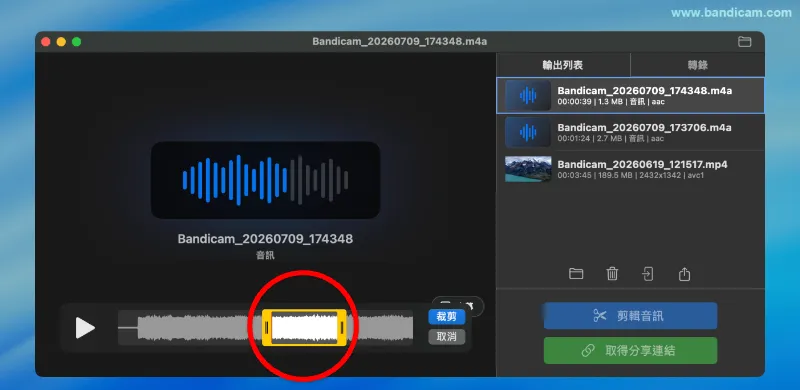Open output folder icon in title bar
The image size is (800, 390).
tap(744, 42)
